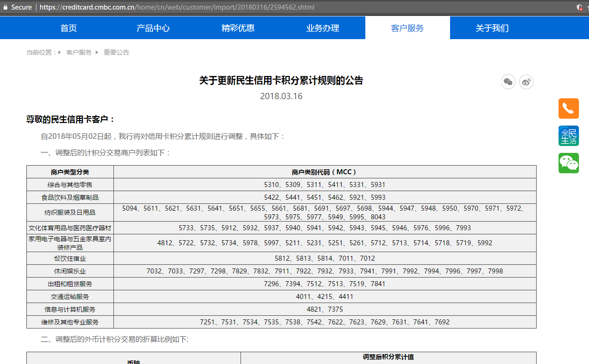Click the secure lock icon in address bar

tap(6, 7)
